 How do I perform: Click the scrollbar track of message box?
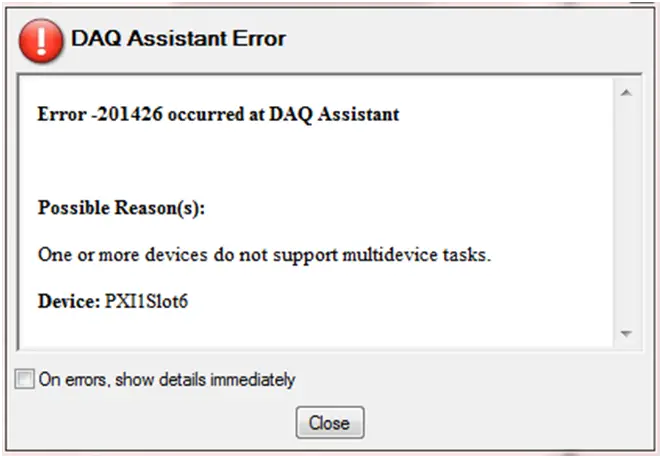click(627, 213)
